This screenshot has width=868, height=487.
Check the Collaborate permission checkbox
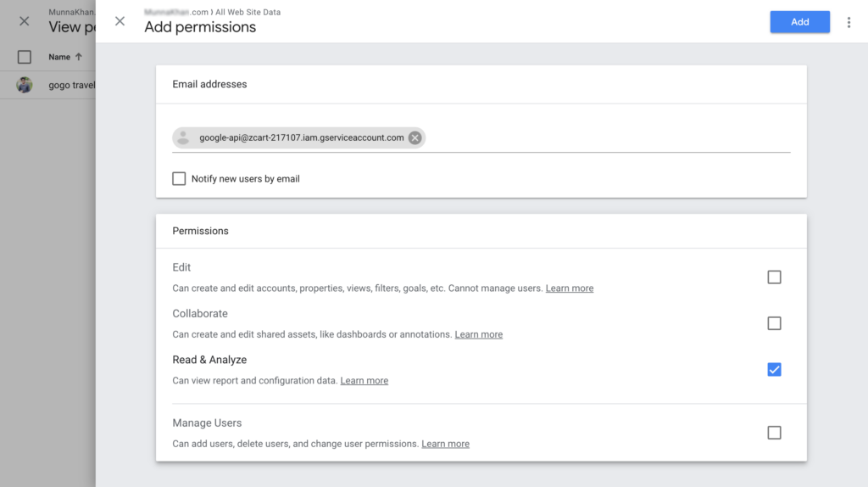click(774, 323)
